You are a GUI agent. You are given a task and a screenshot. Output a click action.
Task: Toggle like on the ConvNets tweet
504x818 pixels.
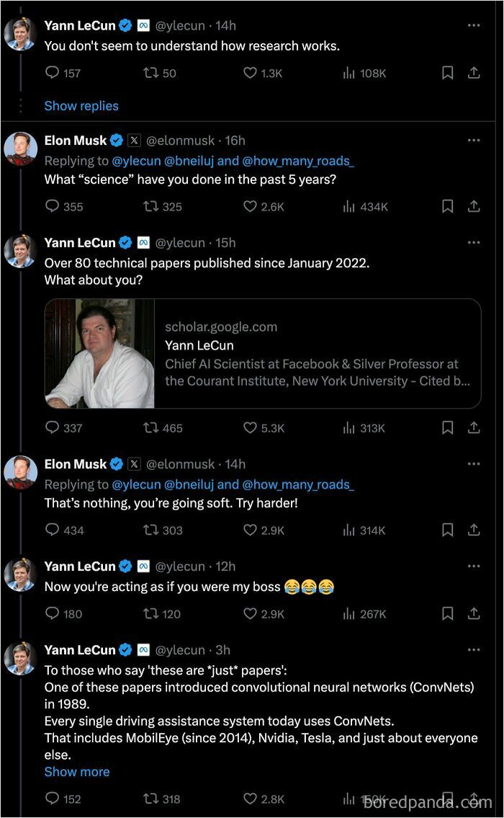click(x=249, y=799)
